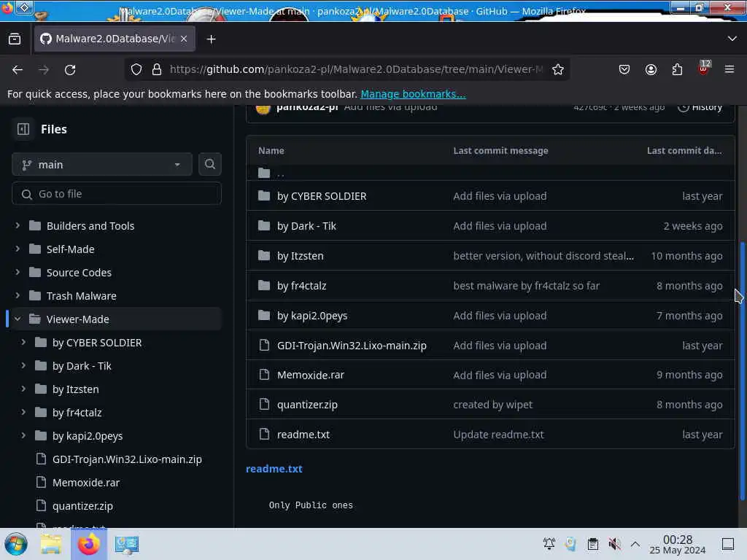Expand the Source Codes tree folder
Screen dimensions: 747x560
18,272
